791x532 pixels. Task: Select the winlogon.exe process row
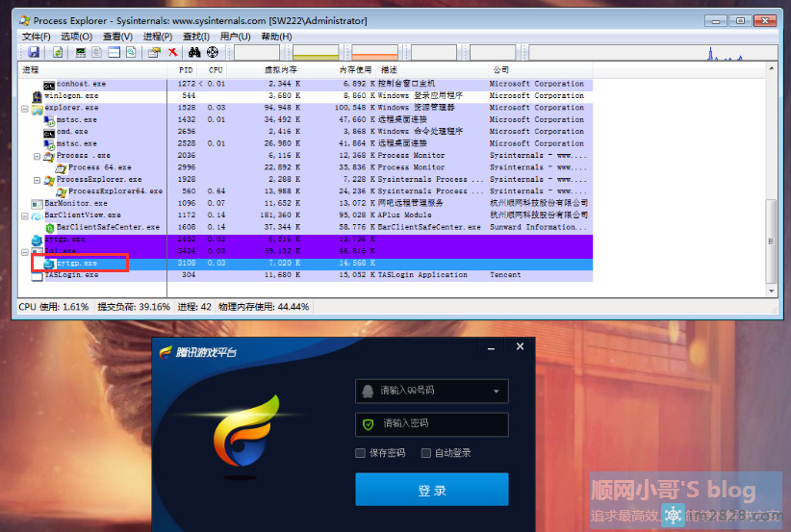(306, 96)
